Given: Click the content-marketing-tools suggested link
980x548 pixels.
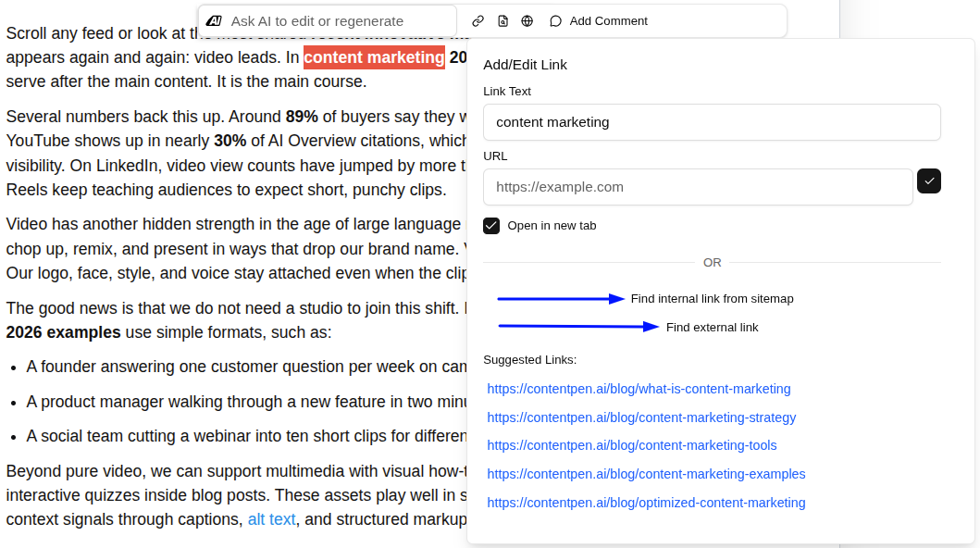Looking at the screenshot, I should [x=632, y=445].
